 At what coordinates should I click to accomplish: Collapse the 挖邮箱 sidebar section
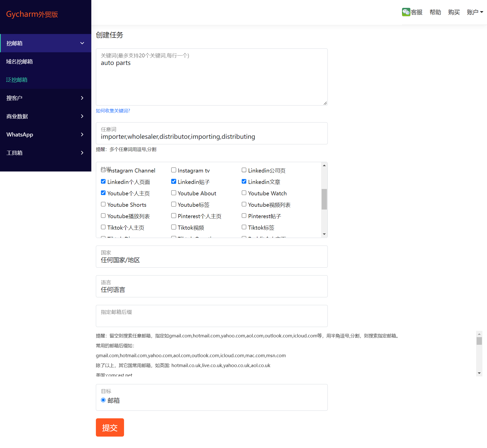click(46, 43)
